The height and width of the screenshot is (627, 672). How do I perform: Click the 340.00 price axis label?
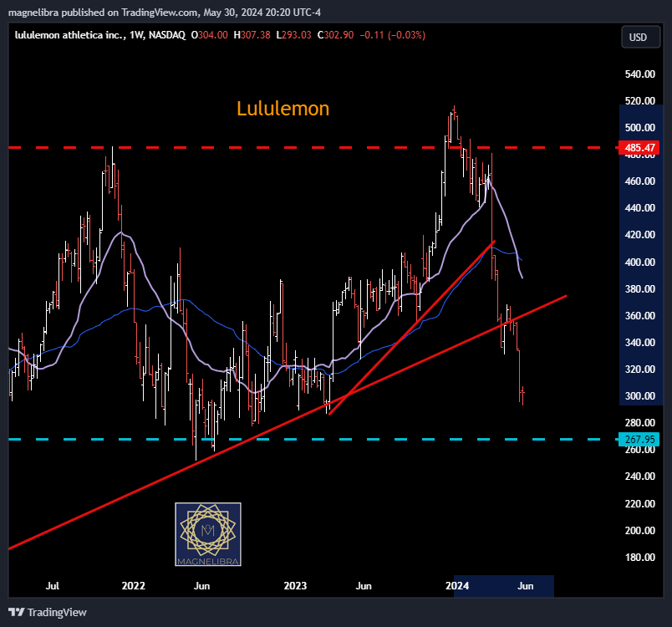[640, 343]
